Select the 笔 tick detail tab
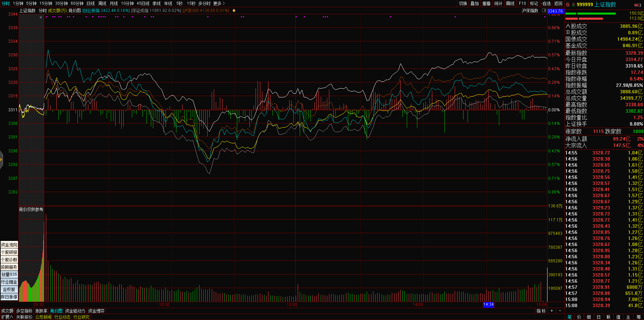 pos(570,317)
